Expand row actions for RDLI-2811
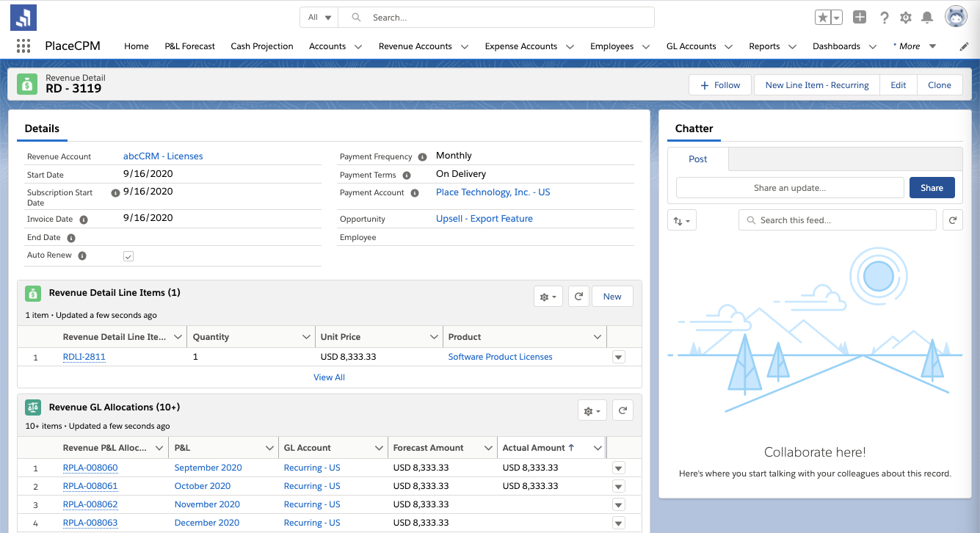Screen dimensions: 980x533 [x=618, y=358]
